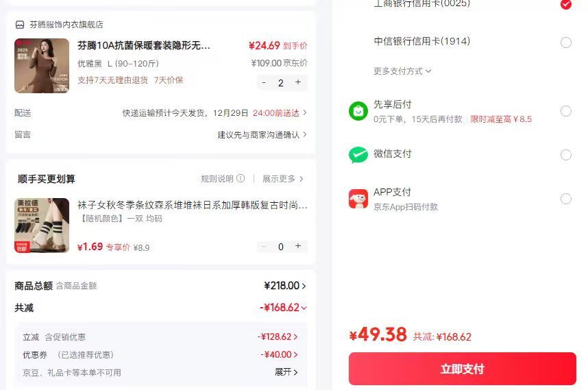This screenshot has height=390, width=588.
Task: Expand 更多支付方式 payment options
Action: click(402, 71)
